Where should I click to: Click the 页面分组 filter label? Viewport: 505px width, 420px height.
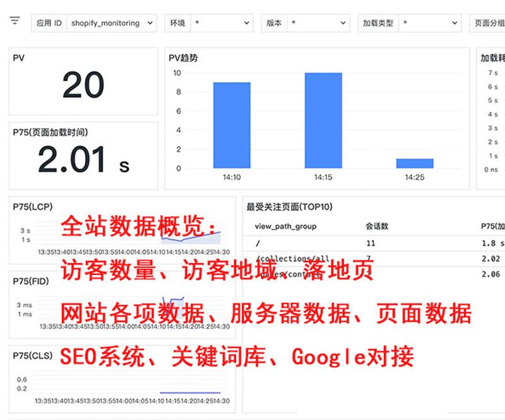point(489,23)
